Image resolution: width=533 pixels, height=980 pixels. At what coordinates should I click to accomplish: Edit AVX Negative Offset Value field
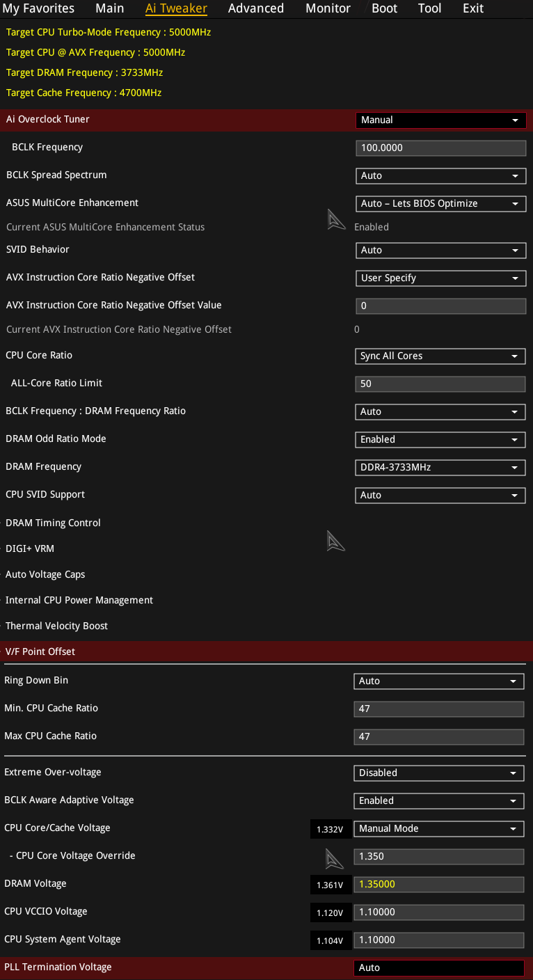click(x=440, y=306)
